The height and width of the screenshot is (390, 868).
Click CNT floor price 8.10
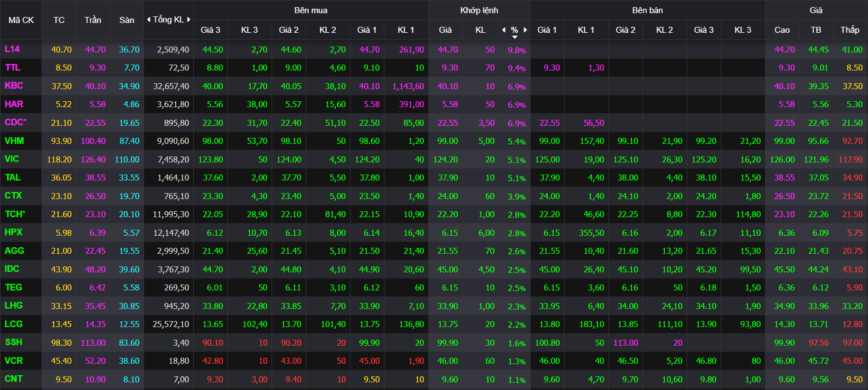click(x=131, y=380)
